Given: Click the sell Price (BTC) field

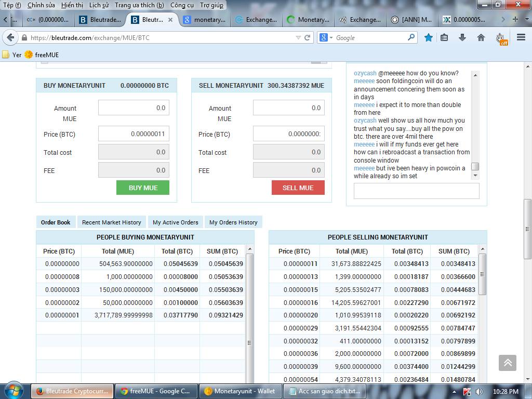Looking at the screenshot, I should (289, 134).
